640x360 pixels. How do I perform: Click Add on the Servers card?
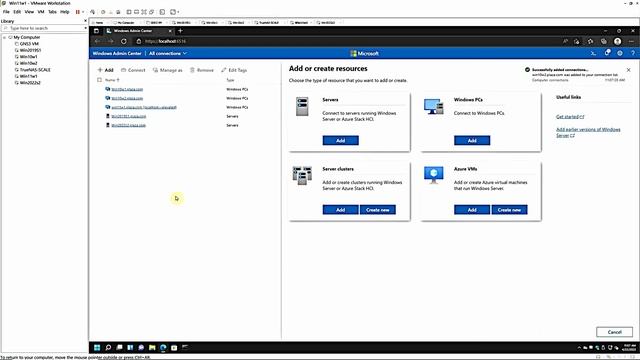[x=340, y=140]
